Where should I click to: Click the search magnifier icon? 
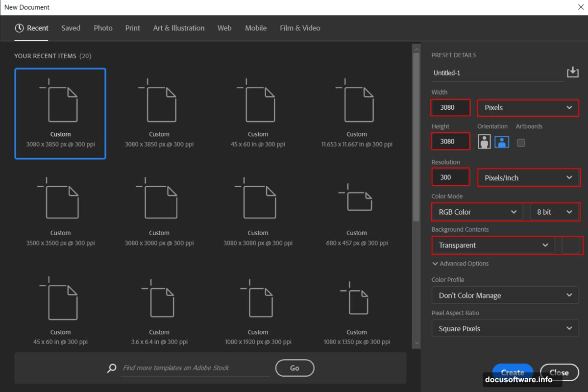(x=111, y=368)
